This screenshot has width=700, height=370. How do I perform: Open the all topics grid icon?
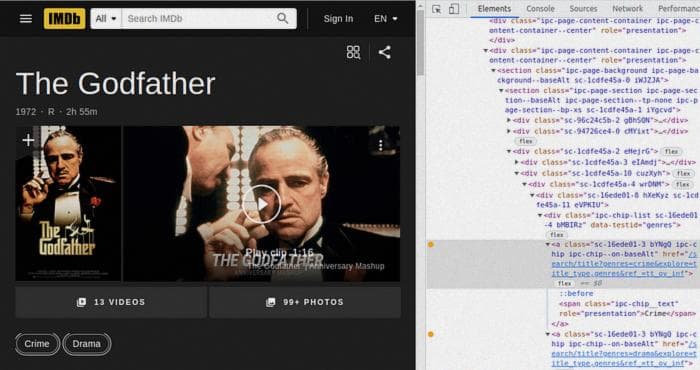click(x=353, y=52)
